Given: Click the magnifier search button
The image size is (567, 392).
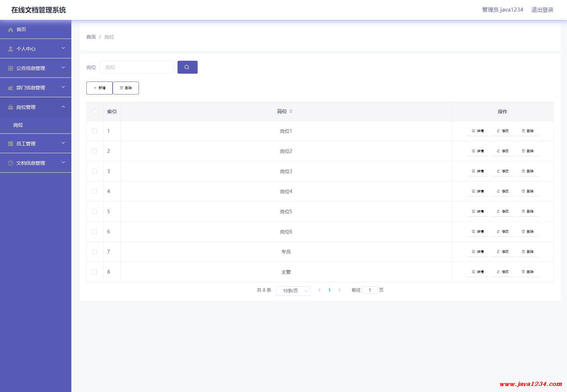Looking at the screenshot, I should point(187,67).
